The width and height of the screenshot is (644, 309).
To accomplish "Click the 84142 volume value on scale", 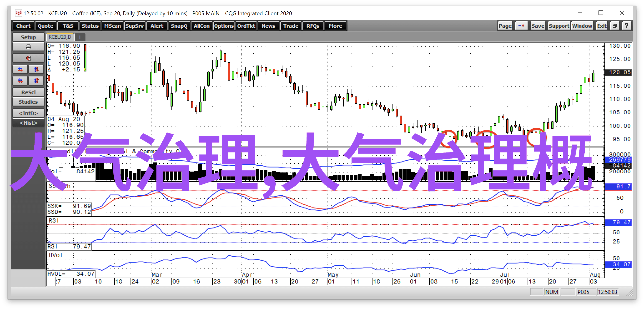I will coord(618,166).
